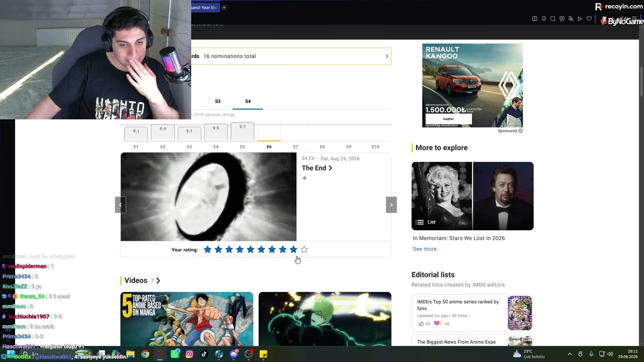
Task: Rate the episode 4 stars
Action: click(239, 249)
